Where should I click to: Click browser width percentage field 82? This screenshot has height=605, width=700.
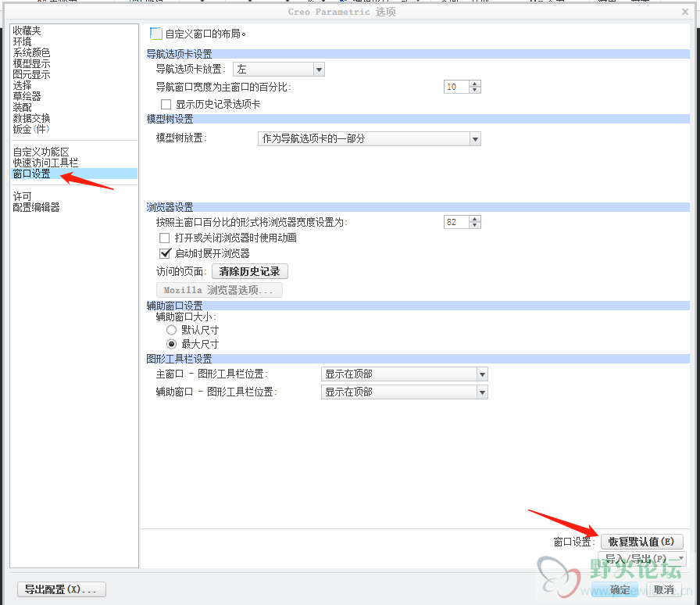pos(456,222)
